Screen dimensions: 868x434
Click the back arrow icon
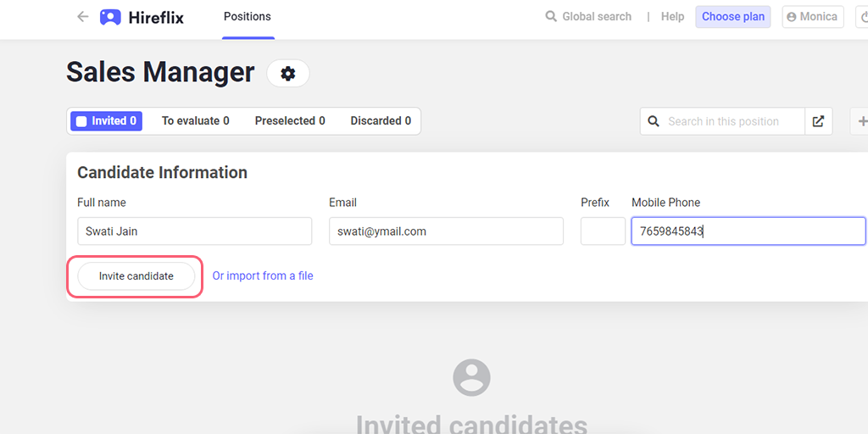click(x=82, y=17)
